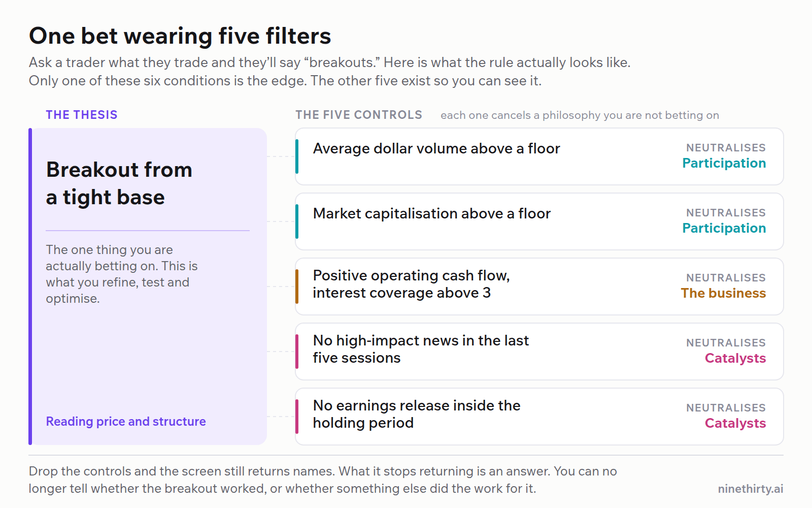
Task: Click the 'Catalysts' label on the news card
Action: point(735,358)
